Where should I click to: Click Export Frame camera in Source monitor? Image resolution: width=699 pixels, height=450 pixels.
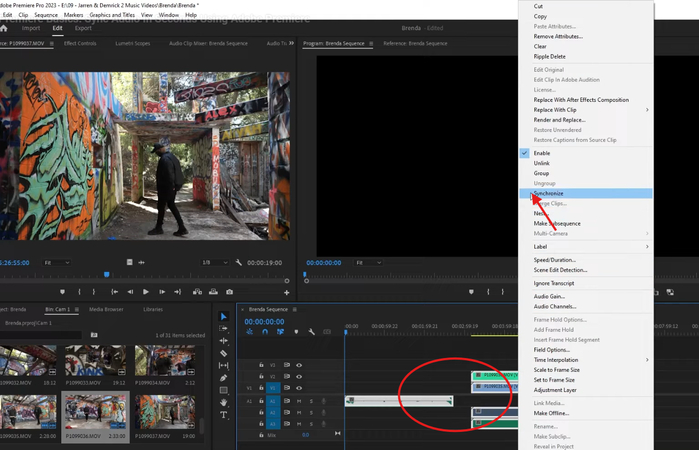click(230, 292)
